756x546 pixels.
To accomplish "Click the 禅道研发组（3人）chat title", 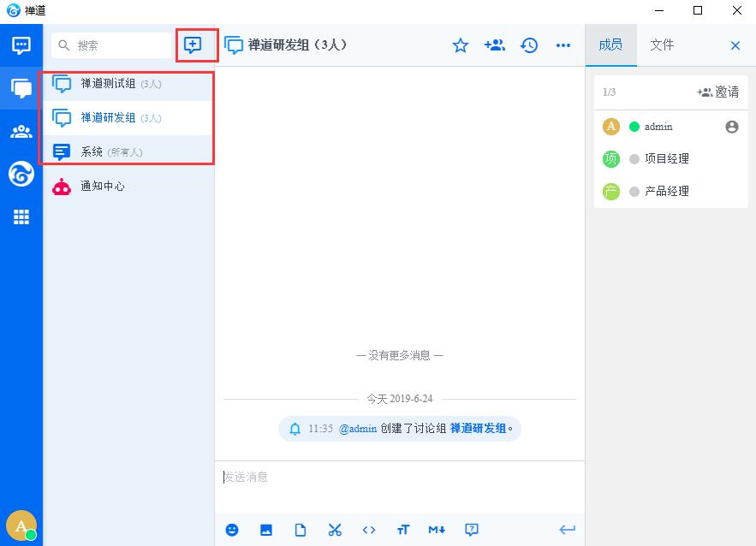I will point(297,45).
